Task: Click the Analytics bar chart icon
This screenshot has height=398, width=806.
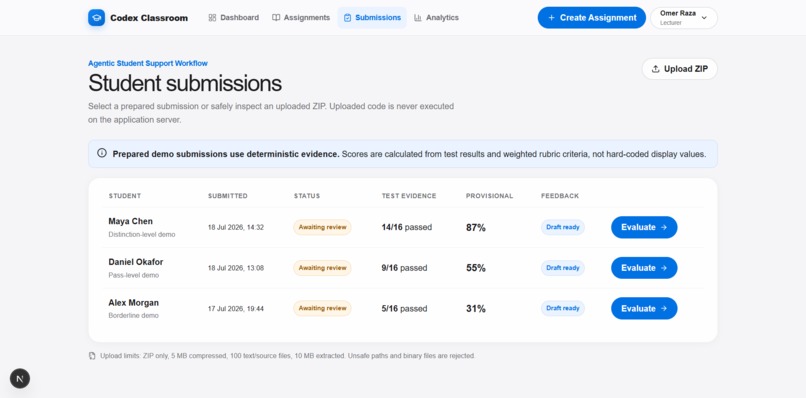Action: coord(418,17)
